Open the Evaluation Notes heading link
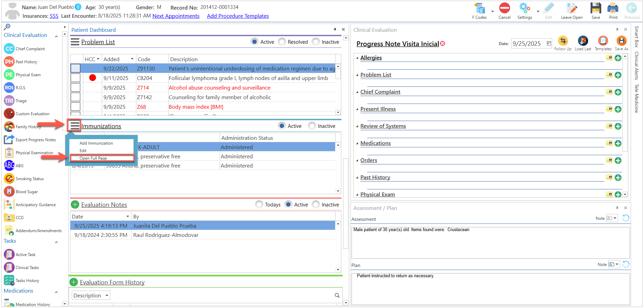644x308 pixels. 104,205
